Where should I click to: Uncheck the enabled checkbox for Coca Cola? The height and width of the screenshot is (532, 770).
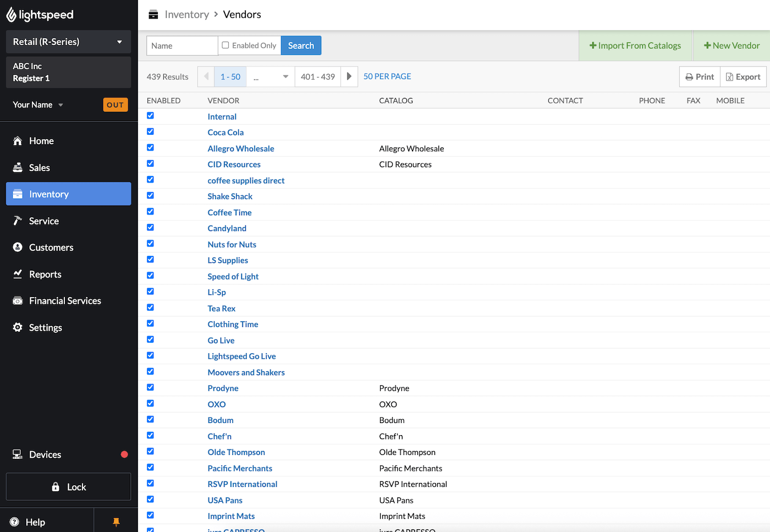pyautogui.click(x=150, y=131)
